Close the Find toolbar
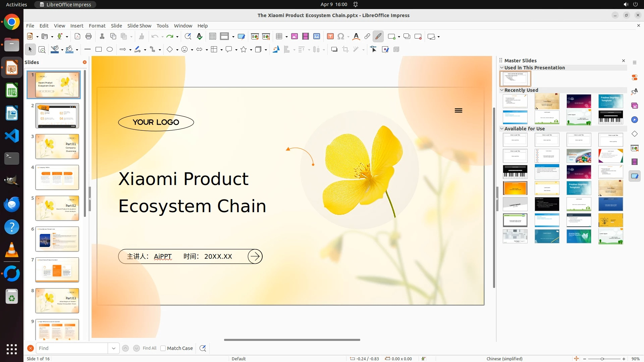This screenshot has height=362, width=644. (31, 348)
